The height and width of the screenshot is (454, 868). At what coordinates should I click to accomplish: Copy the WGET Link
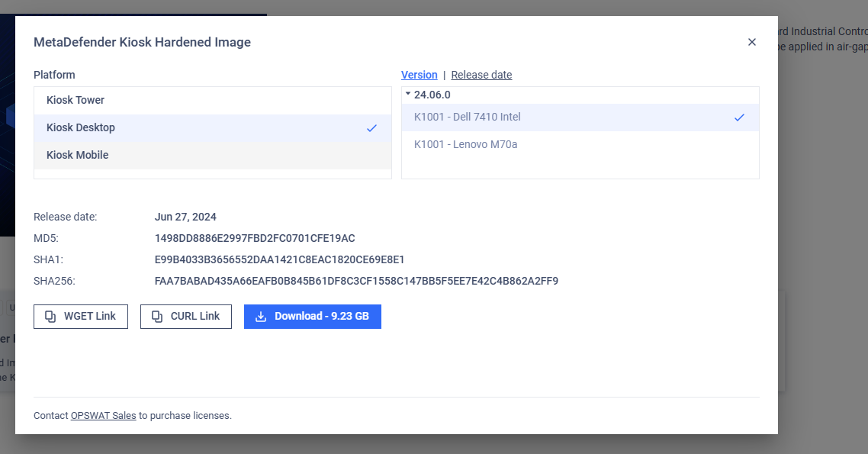click(x=81, y=317)
